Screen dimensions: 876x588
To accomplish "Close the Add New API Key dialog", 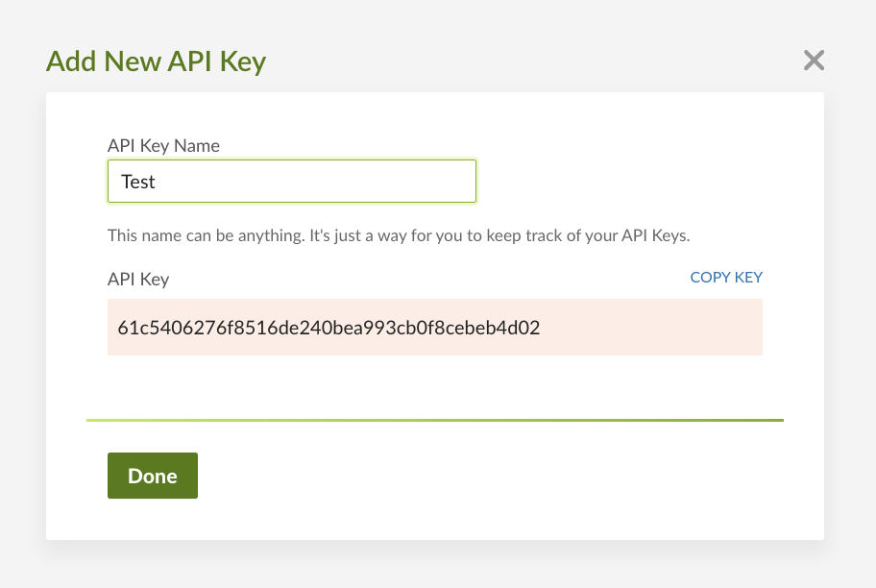I will [x=814, y=61].
